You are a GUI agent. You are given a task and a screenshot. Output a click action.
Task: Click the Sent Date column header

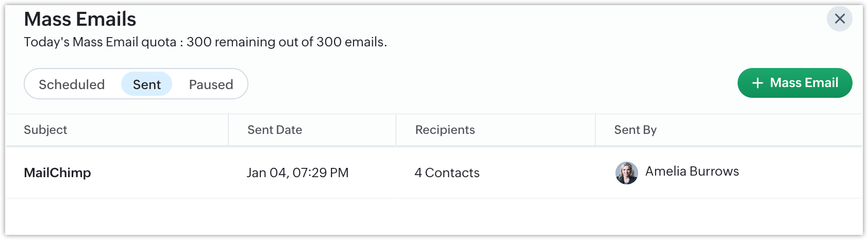point(274,130)
